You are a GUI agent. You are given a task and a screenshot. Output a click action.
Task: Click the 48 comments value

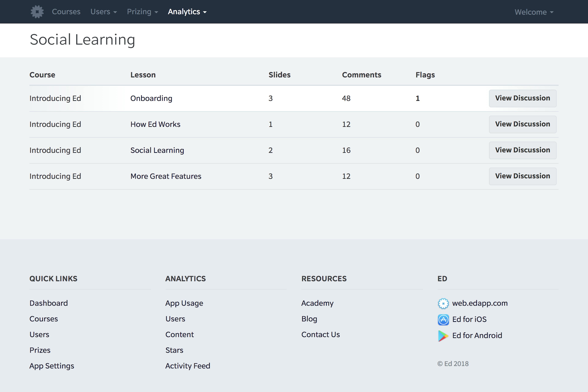346,98
